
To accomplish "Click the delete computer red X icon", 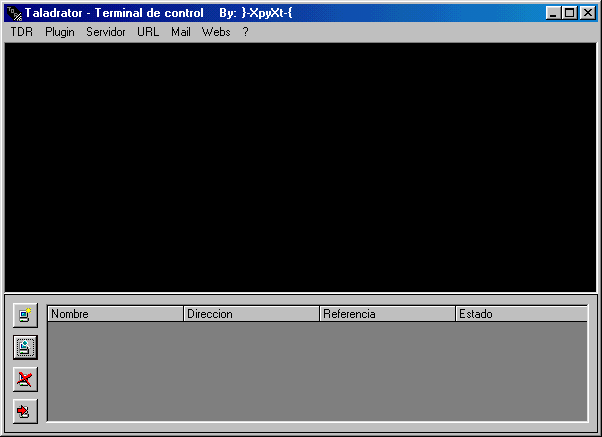I will click(25, 379).
